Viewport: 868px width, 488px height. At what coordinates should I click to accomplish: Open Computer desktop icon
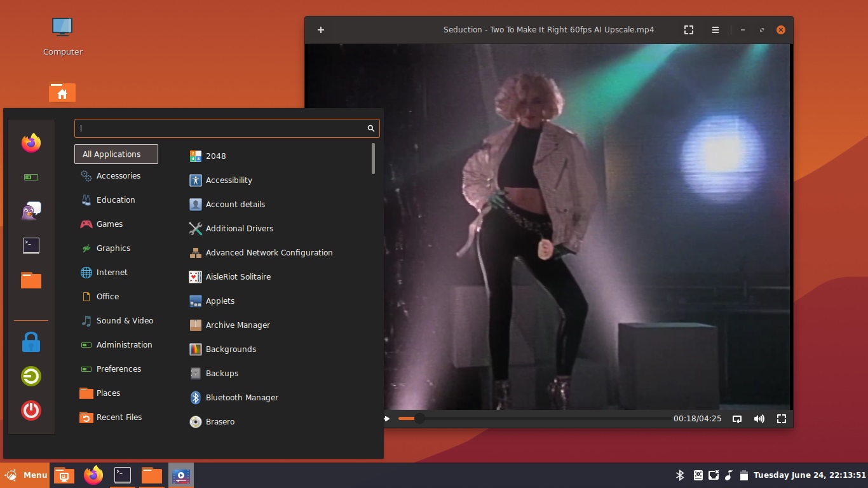62,37
